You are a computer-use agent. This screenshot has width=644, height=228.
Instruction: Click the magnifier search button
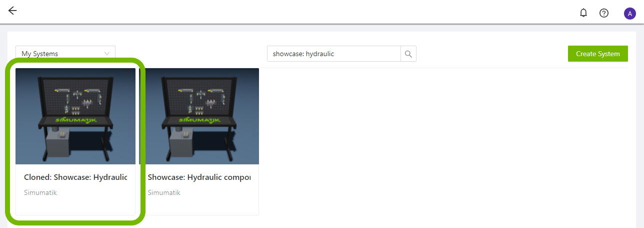[408, 54]
